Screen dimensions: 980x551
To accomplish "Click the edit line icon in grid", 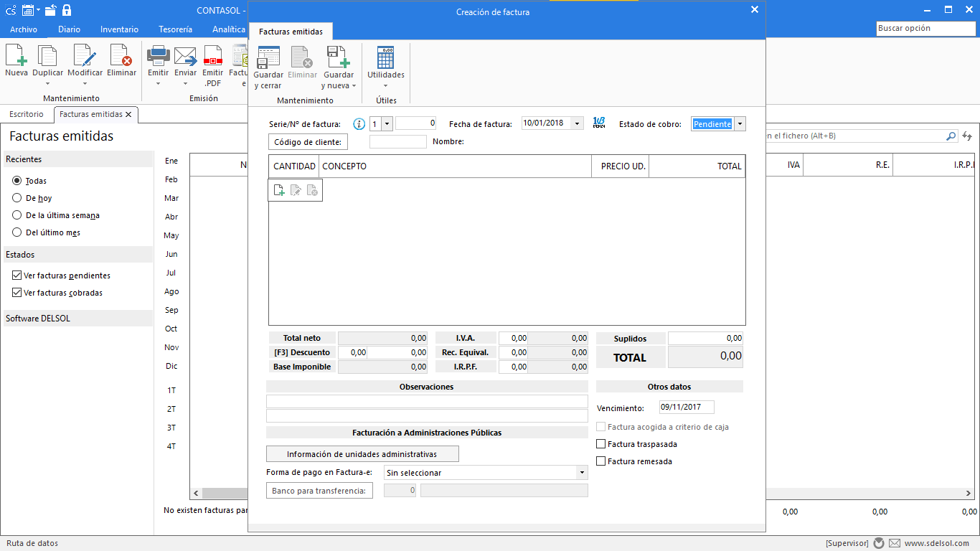I will (x=295, y=190).
